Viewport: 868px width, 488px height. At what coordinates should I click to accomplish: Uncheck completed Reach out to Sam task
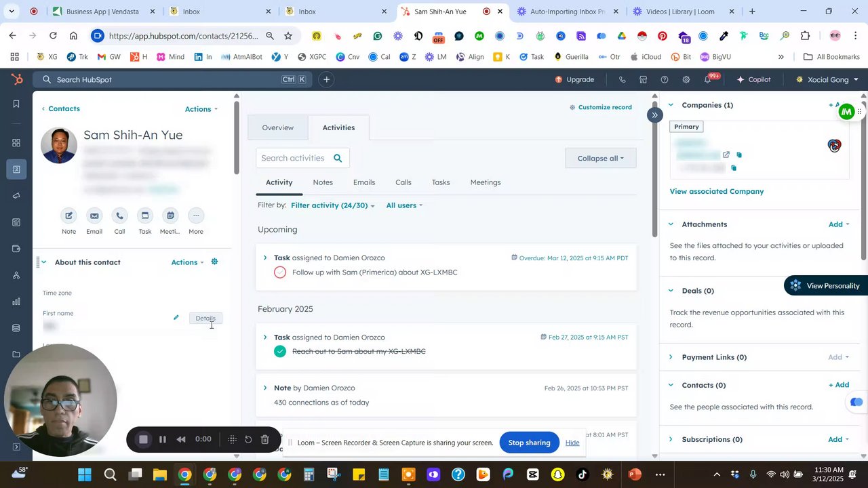point(280,351)
